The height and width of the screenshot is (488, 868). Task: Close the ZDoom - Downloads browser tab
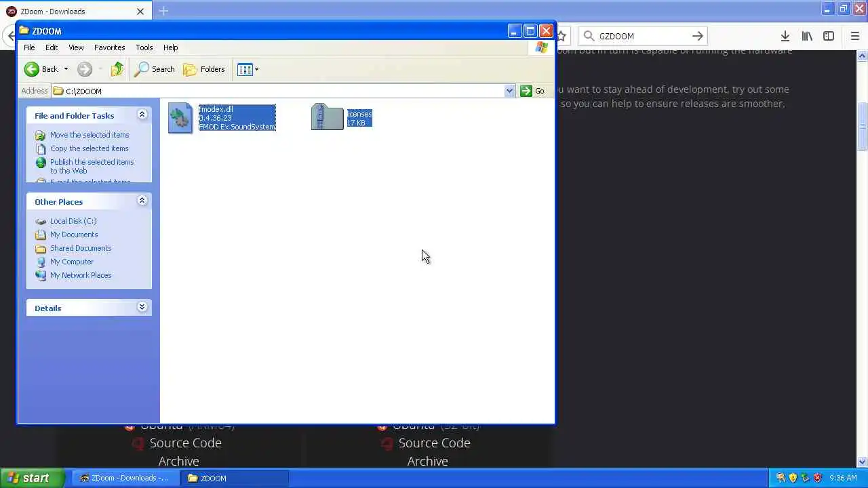pyautogui.click(x=140, y=11)
